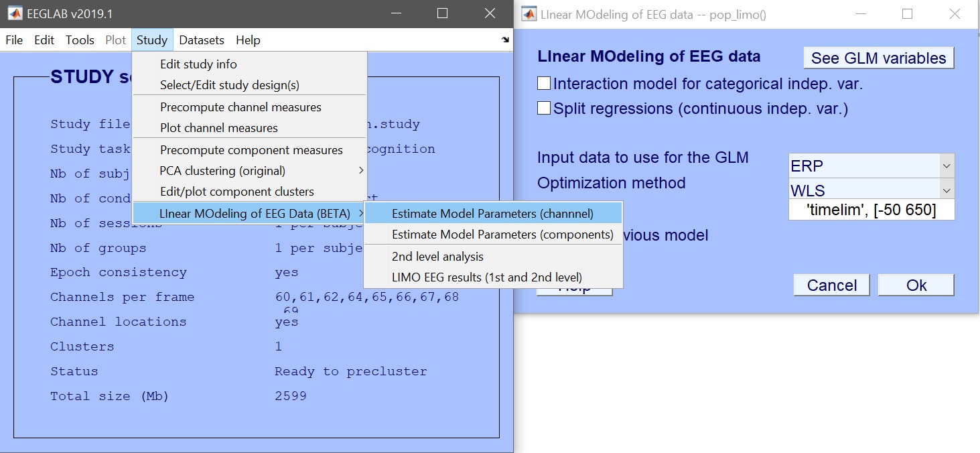The image size is (980, 453).
Task: Click the 'Epoch consistency' label
Action: (x=119, y=273)
